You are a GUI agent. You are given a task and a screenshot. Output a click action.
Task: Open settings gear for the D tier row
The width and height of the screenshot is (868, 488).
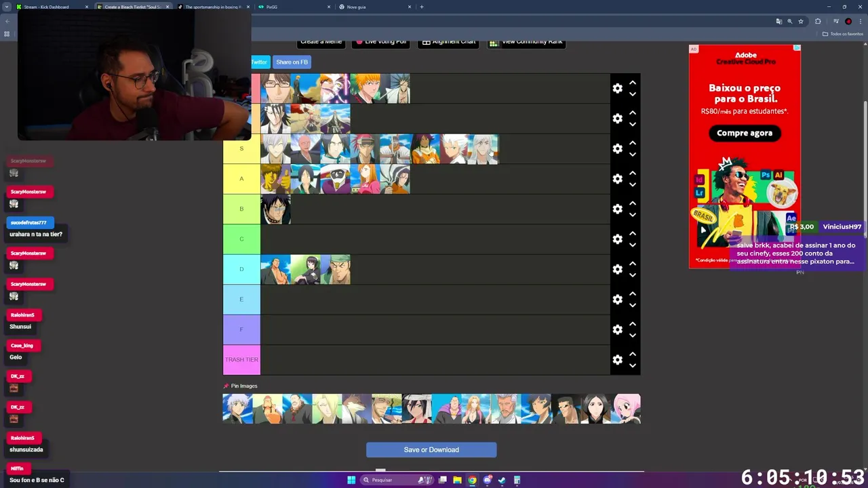[x=617, y=269]
